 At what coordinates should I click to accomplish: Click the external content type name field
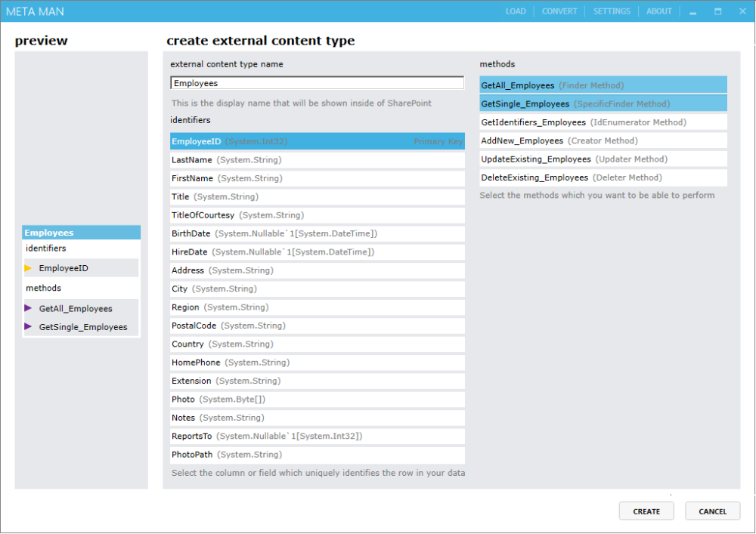318,83
